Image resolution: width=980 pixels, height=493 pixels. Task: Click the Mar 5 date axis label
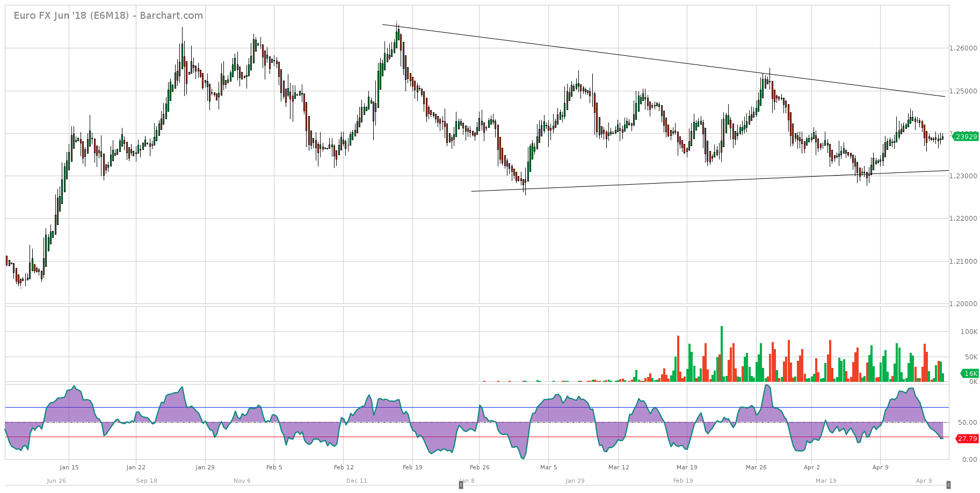(549, 467)
